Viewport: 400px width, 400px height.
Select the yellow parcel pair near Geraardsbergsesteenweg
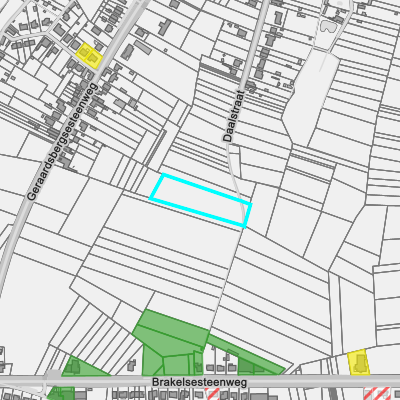pyautogui.click(x=89, y=56)
